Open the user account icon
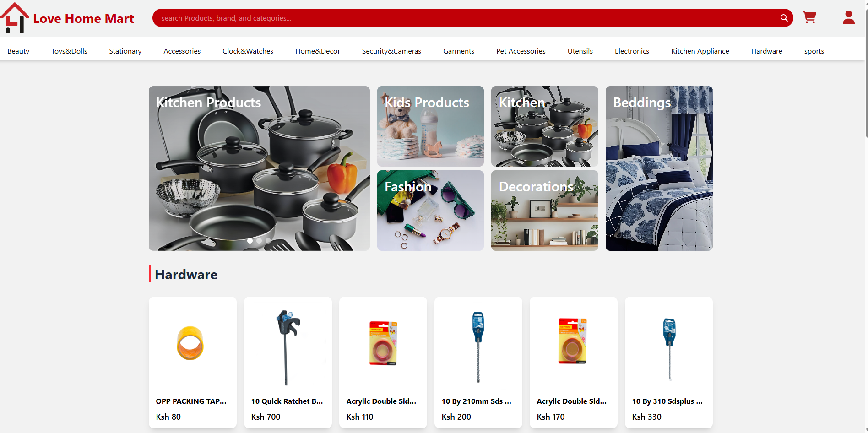 point(849,18)
